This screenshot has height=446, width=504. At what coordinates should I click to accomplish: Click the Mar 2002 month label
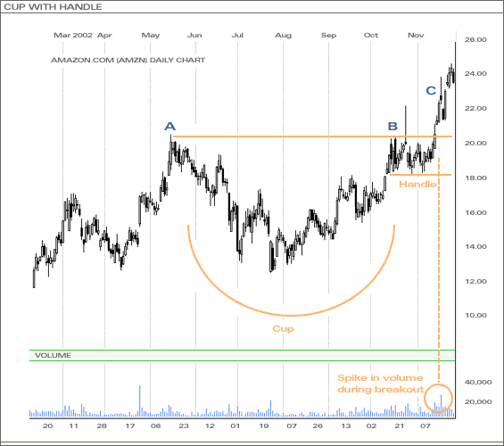[x=73, y=35]
